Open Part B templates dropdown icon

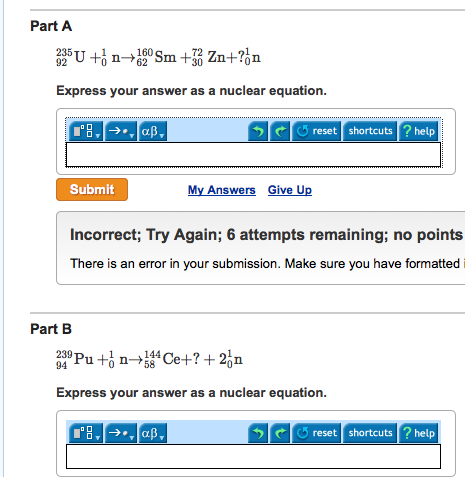[x=86, y=433]
